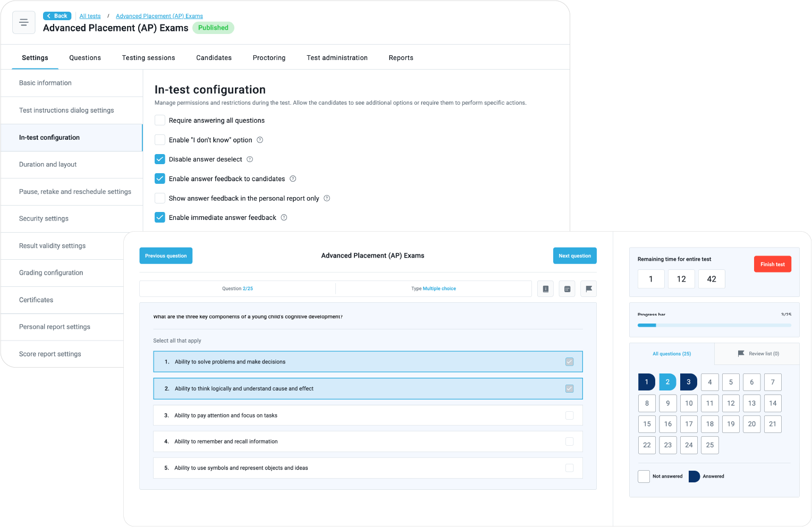The width and height of the screenshot is (812, 527).
Task: Follow the All tests breadcrumb link
Action: 90,16
